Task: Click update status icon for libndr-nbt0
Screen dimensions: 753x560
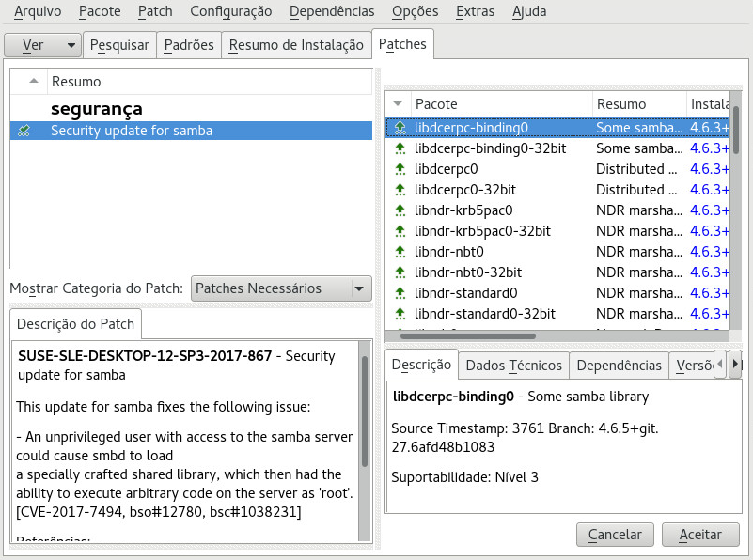Action: pyautogui.click(x=400, y=252)
